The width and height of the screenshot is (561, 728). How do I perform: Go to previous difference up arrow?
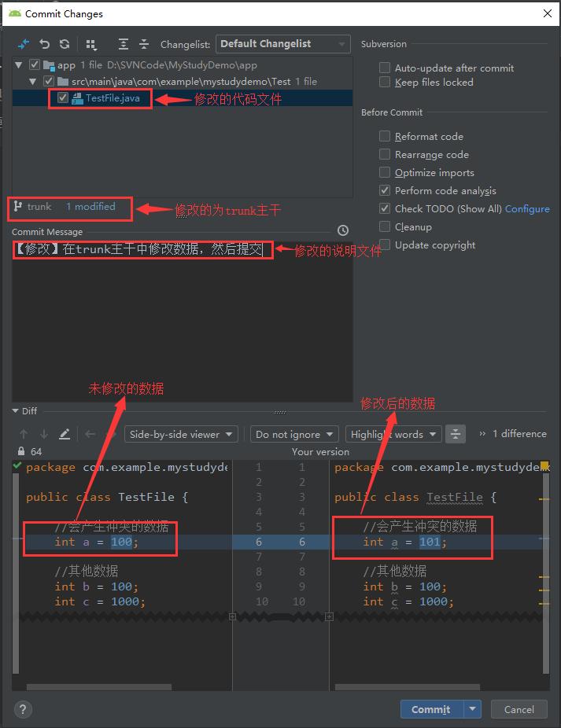24,434
